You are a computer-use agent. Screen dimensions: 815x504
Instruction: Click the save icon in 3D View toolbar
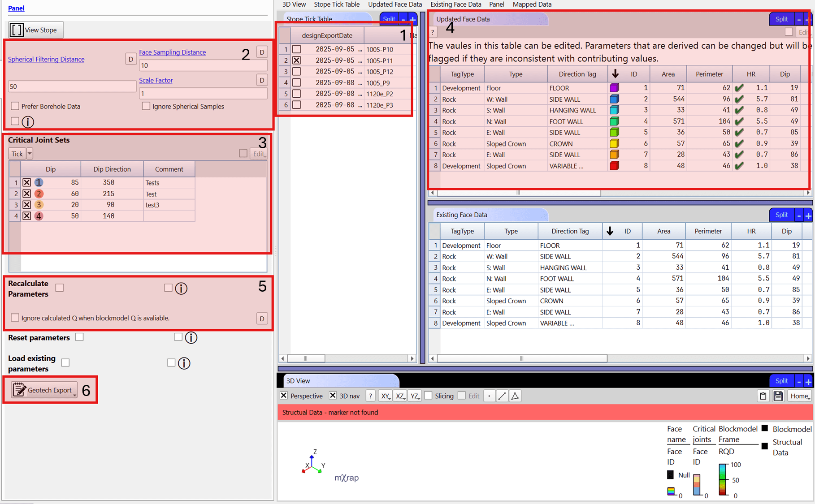click(x=778, y=396)
